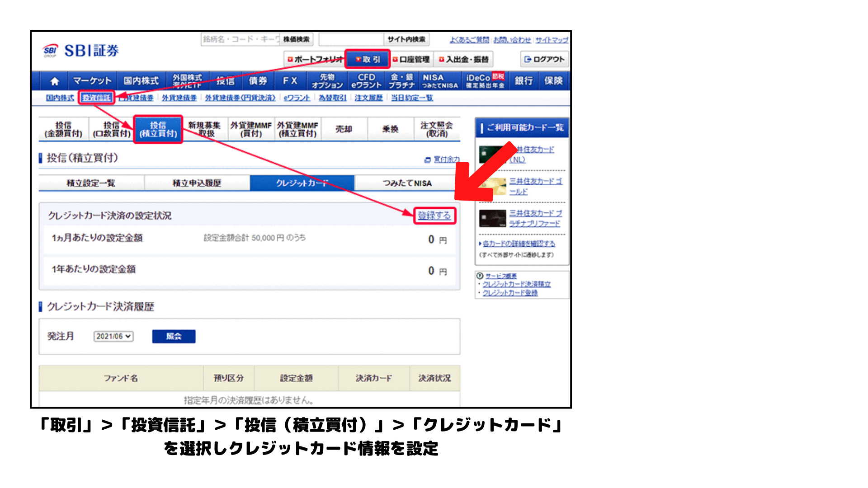868x488 pixels.
Task: Select 国内株式 in the blue navigation bar
Action: (x=141, y=81)
